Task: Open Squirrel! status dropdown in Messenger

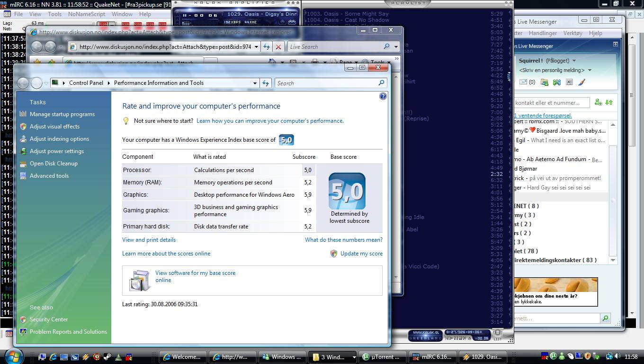Action: [574, 61]
